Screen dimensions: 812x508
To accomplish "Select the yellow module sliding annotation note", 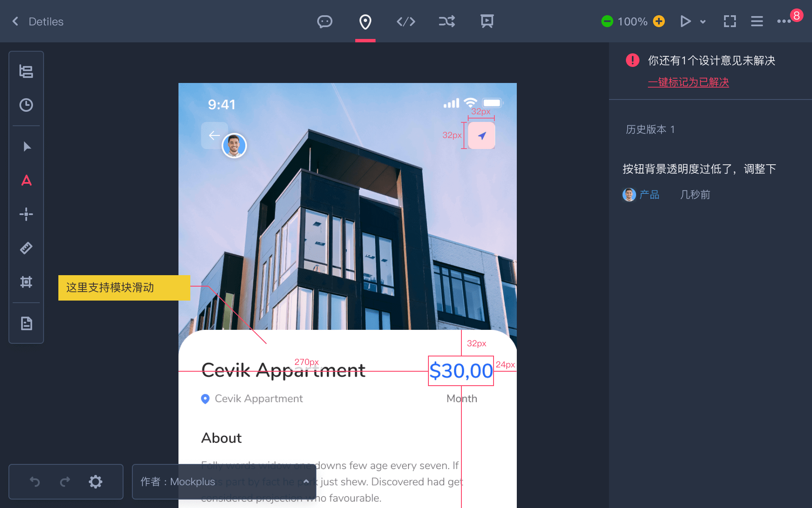I will pos(124,288).
